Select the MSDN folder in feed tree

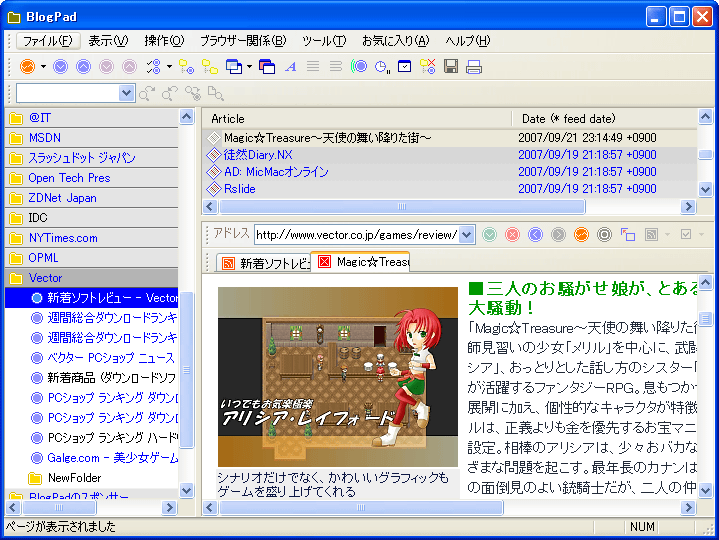(x=92, y=138)
